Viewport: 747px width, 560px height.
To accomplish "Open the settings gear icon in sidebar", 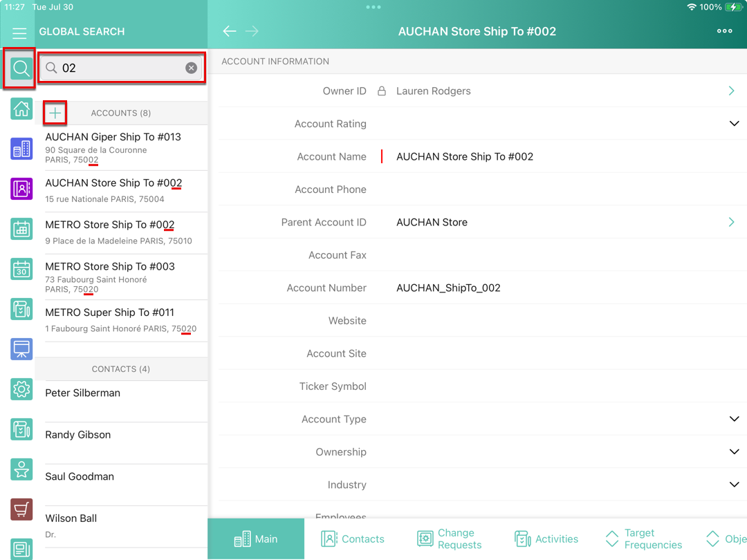I will (x=21, y=389).
